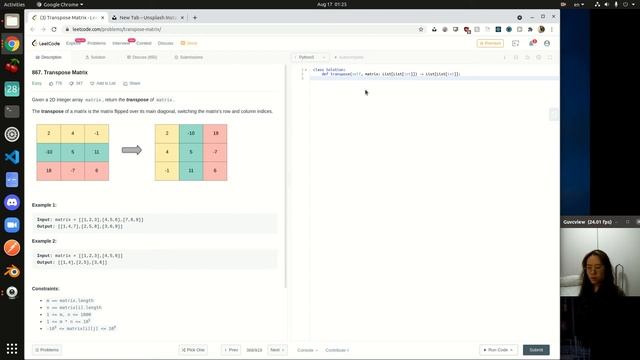The width and height of the screenshot is (640, 360).
Task: Close the New Tab Unsplash tab
Action: pyautogui.click(x=182, y=18)
